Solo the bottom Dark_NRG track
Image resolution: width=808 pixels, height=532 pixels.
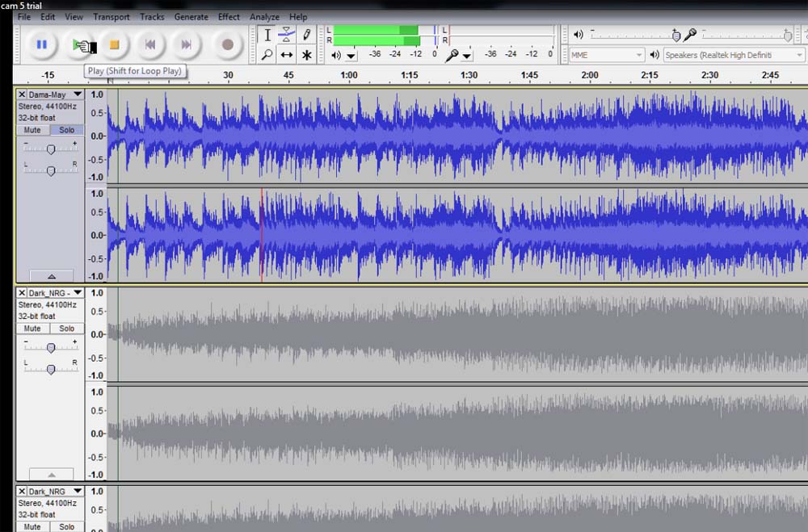[66, 526]
